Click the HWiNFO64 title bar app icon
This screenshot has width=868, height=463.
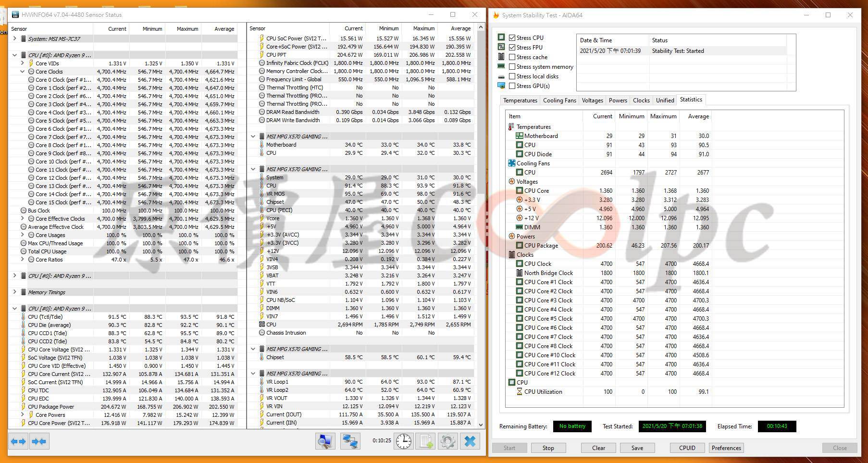(15, 14)
